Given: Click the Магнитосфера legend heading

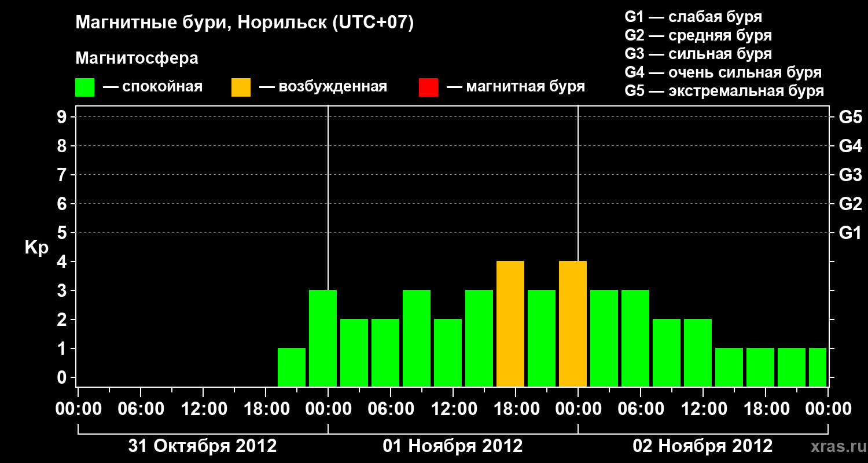Looking at the screenshot, I should click(137, 58).
